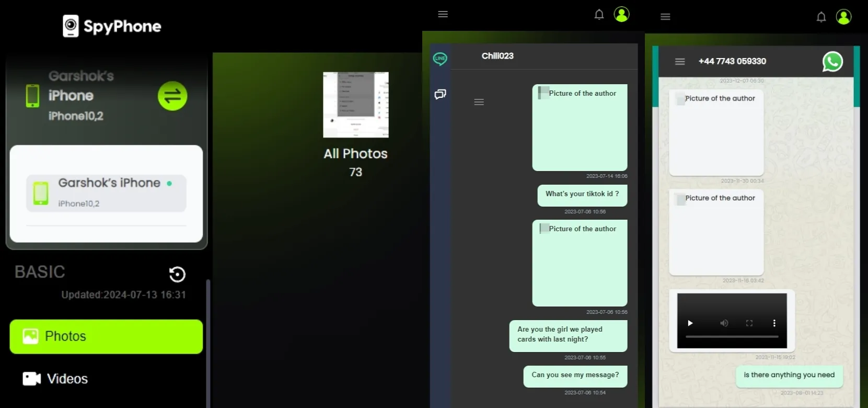Click the LINE app icon
Screen dimensions: 868x408
(x=440, y=59)
